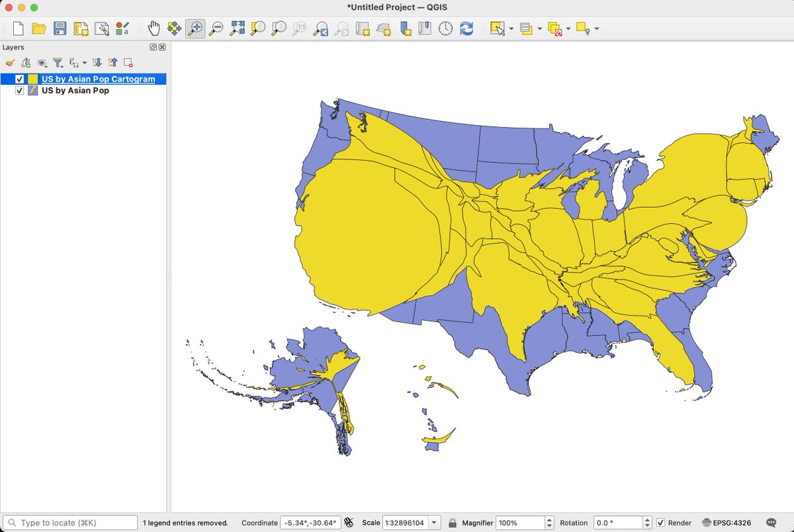Open the Scale dropdown in status bar
Image resolution: width=794 pixels, height=532 pixels.
click(x=433, y=523)
